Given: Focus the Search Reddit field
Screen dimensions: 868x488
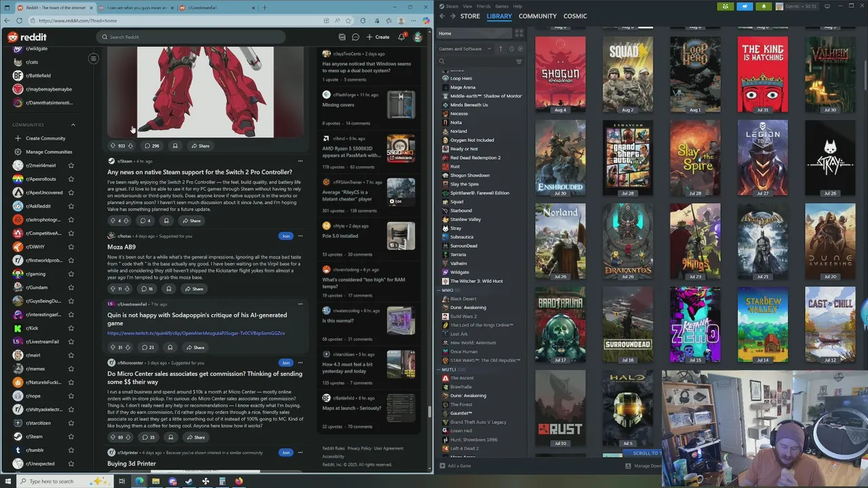Looking at the screenshot, I should pos(190,37).
